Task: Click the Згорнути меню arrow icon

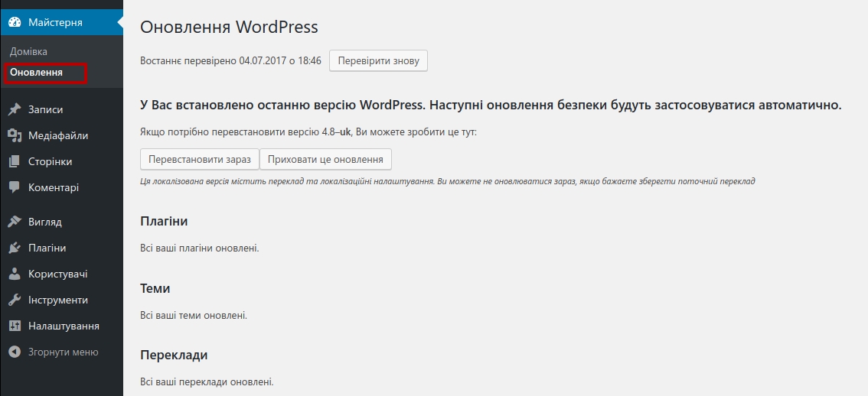Action: pos(15,352)
